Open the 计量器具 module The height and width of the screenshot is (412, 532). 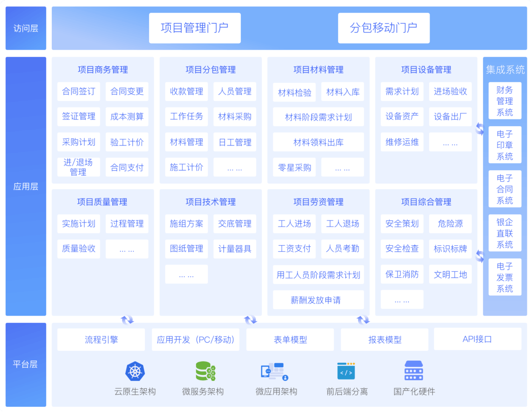point(235,249)
